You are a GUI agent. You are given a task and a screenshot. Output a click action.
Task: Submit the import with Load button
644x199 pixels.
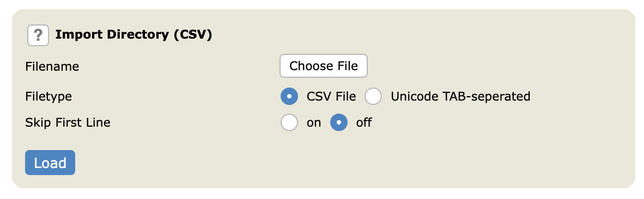tap(50, 163)
